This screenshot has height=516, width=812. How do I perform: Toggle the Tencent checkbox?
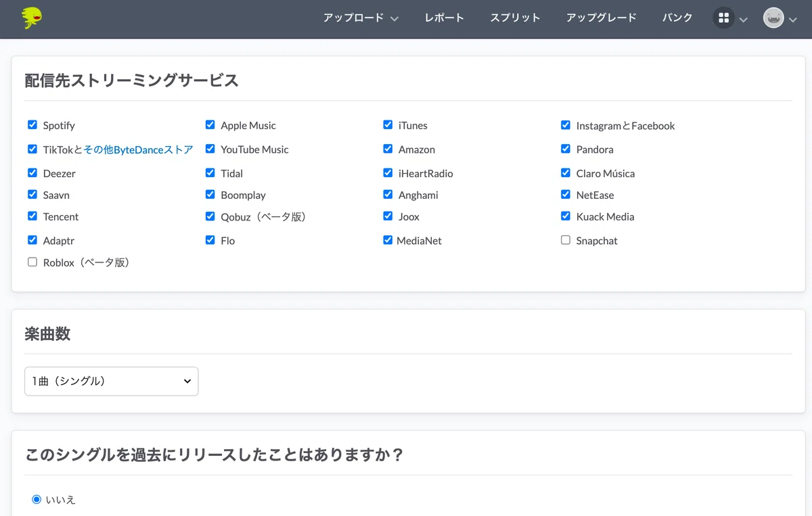point(32,216)
